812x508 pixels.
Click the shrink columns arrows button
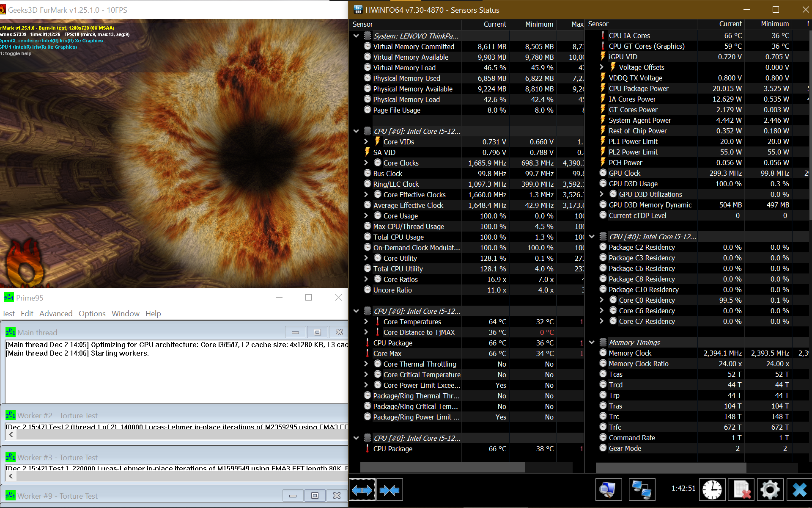(x=390, y=490)
